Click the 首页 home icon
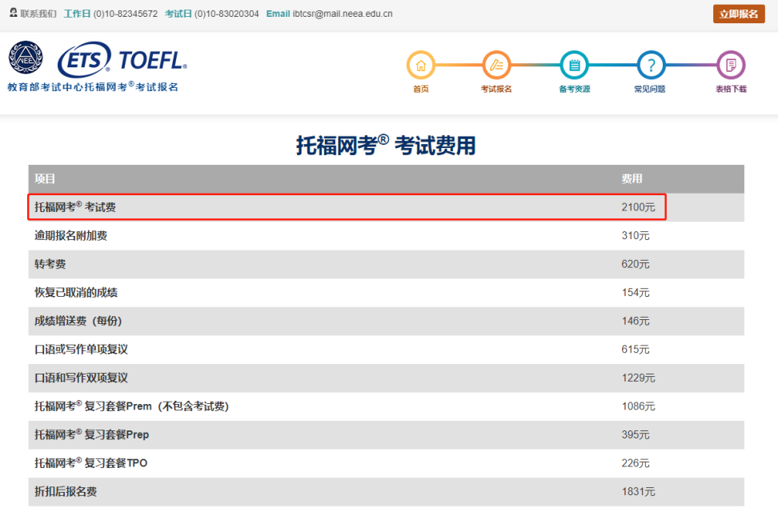The width and height of the screenshot is (778, 532). tap(420, 64)
